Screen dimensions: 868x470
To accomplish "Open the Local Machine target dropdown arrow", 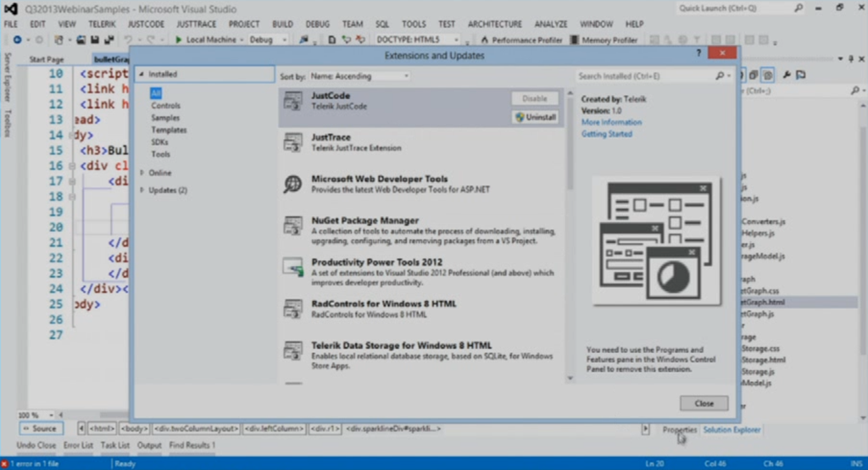I will (242, 40).
